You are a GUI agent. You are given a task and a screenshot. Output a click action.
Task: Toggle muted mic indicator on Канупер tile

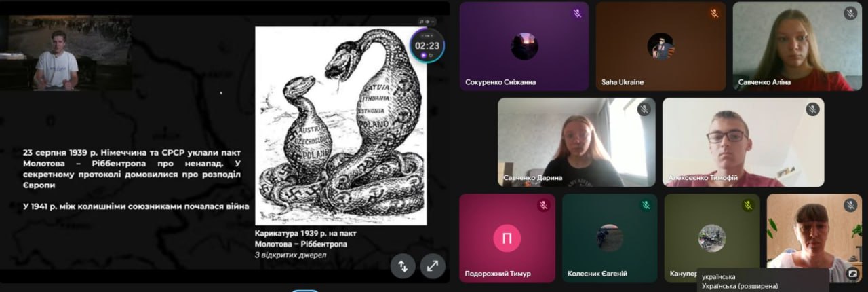(x=748, y=205)
